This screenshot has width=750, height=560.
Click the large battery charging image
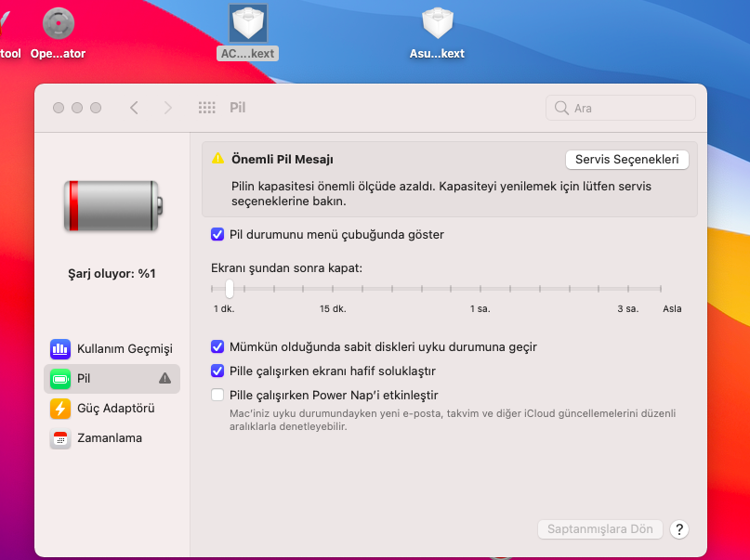(112, 205)
